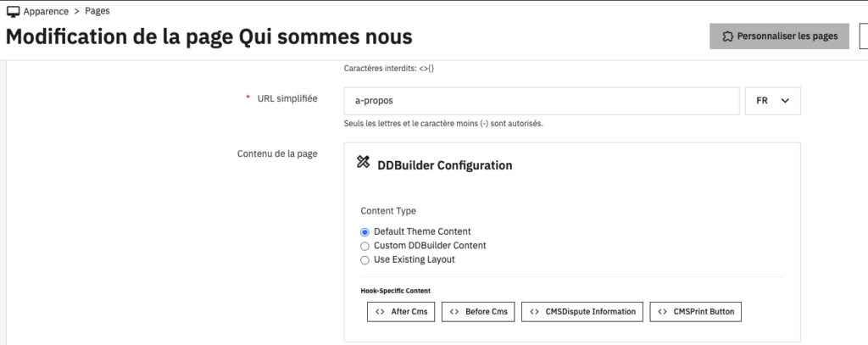Click the partially visible button at far right
This screenshot has width=868, height=345.
pyautogui.click(x=864, y=36)
